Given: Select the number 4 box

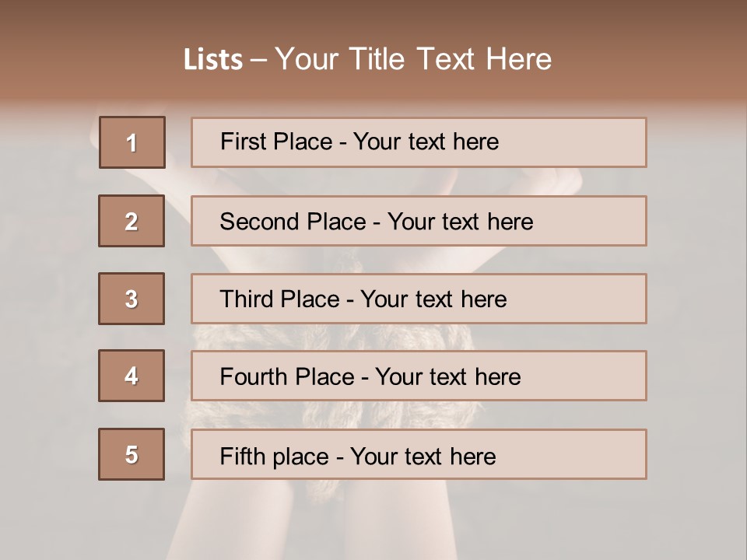Looking at the screenshot, I should pos(132,376).
